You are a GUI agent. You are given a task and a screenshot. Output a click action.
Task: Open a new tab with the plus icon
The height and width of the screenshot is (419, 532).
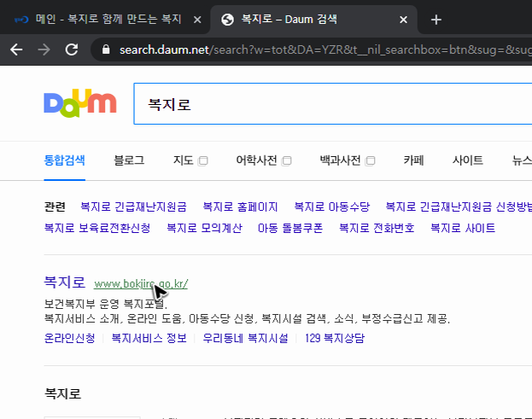point(436,20)
